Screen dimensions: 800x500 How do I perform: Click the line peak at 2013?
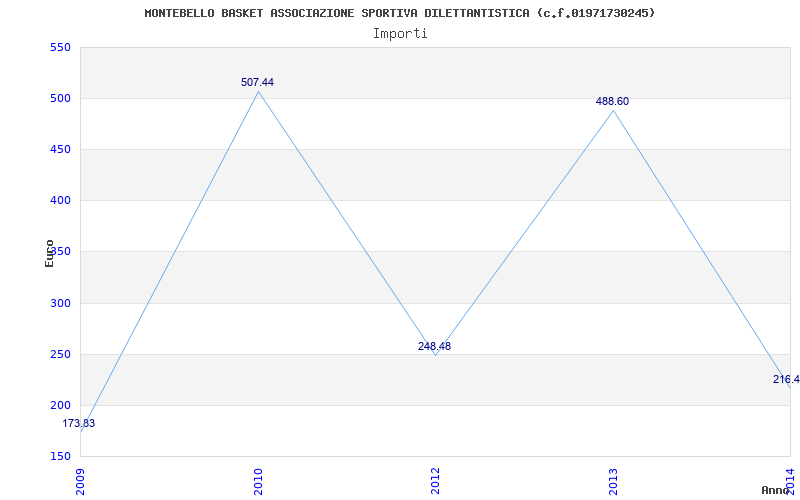[x=613, y=110]
